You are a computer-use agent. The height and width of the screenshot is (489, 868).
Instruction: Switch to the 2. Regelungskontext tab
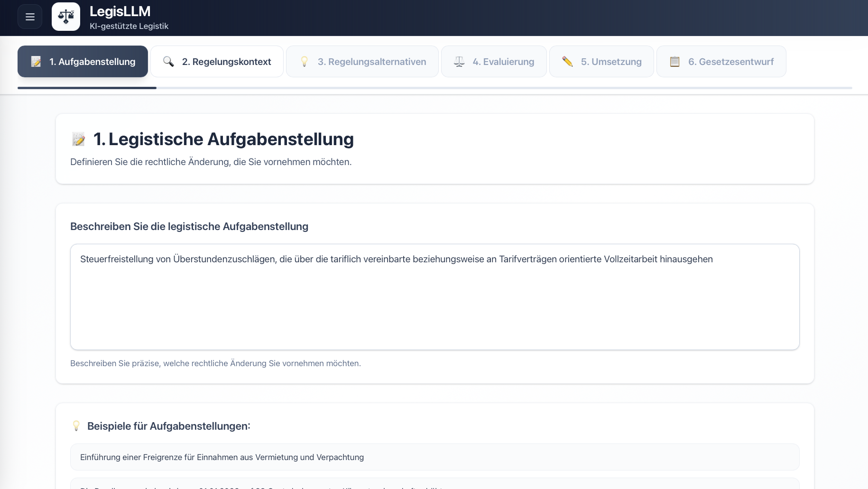point(226,62)
